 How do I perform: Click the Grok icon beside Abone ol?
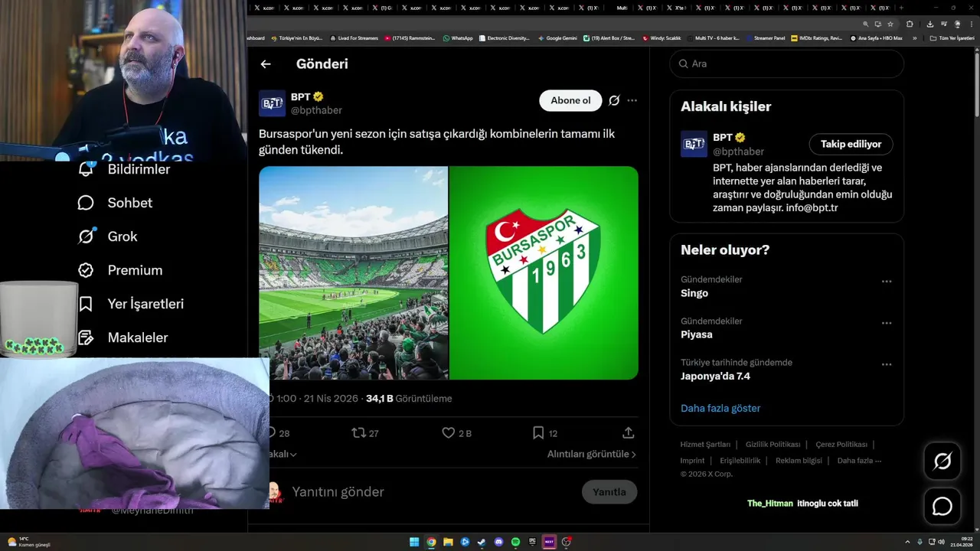[614, 100]
